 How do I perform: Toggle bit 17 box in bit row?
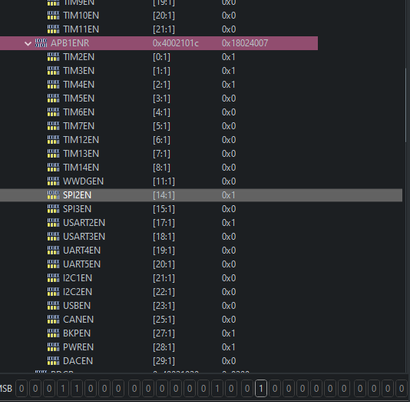coord(217,388)
